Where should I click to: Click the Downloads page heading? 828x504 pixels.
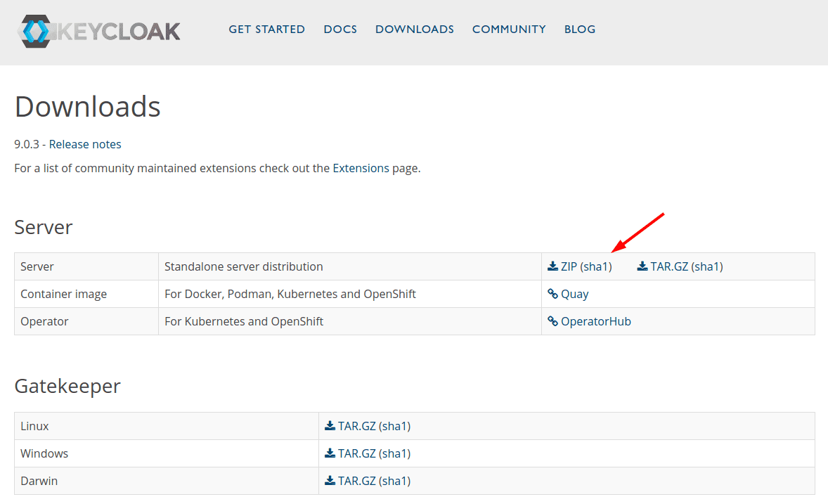pos(88,107)
